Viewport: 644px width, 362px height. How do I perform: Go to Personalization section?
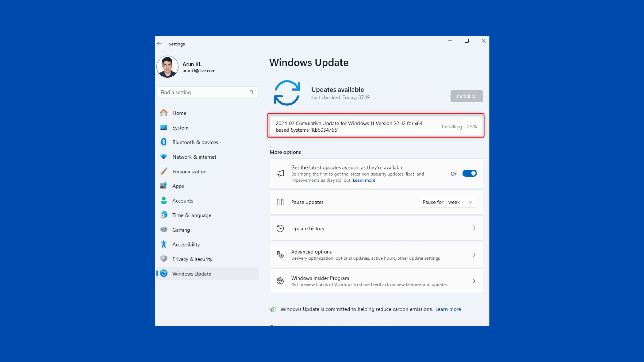pyautogui.click(x=189, y=172)
